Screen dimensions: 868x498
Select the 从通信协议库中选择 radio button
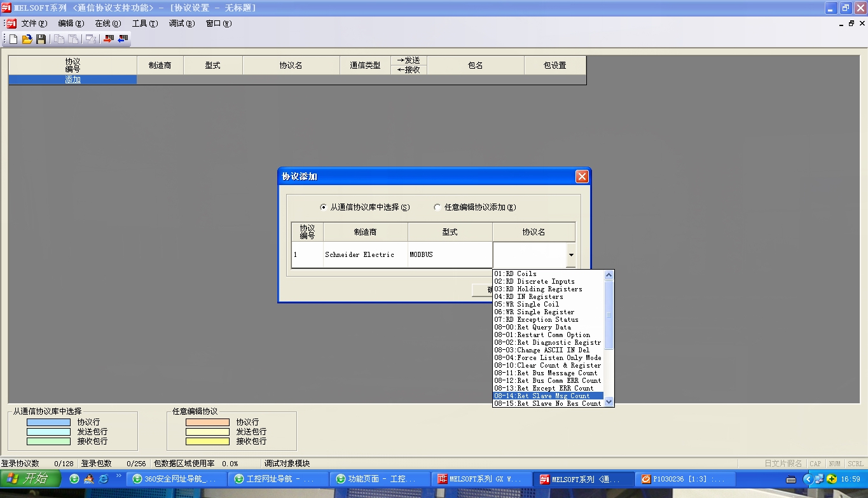(x=324, y=207)
